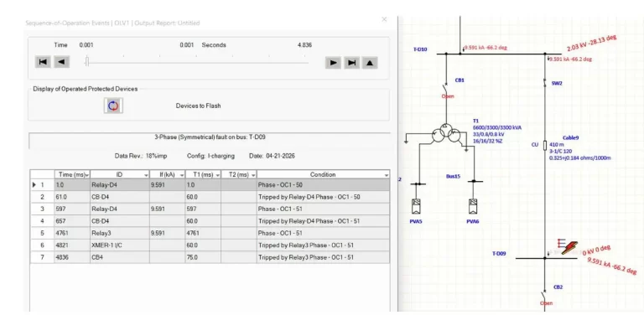Select the PVA6 solar array symbol
Viewport: 644px width, 315px height.
click(473, 205)
